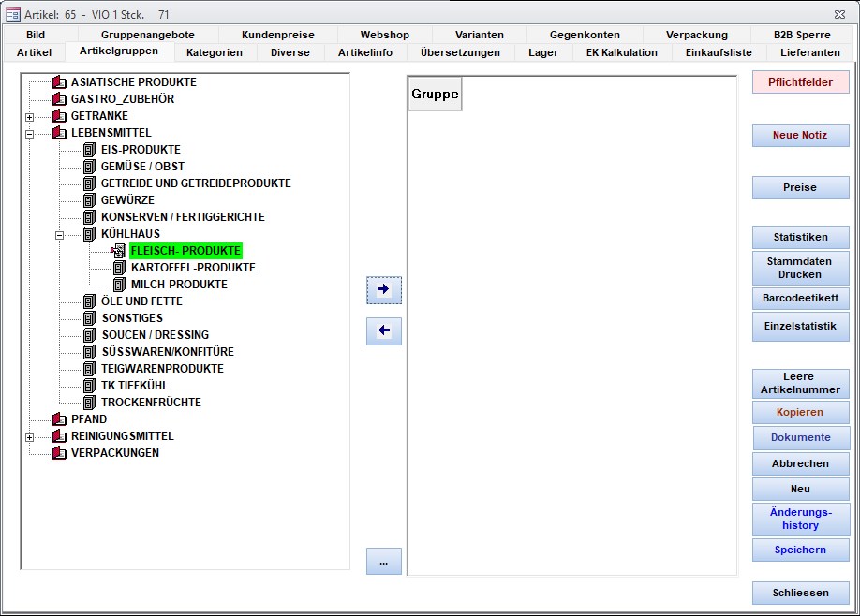Click the document icon beside MILCH-PRODUKTE
Viewport: 860px width, 616px height.
(x=120, y=285)
